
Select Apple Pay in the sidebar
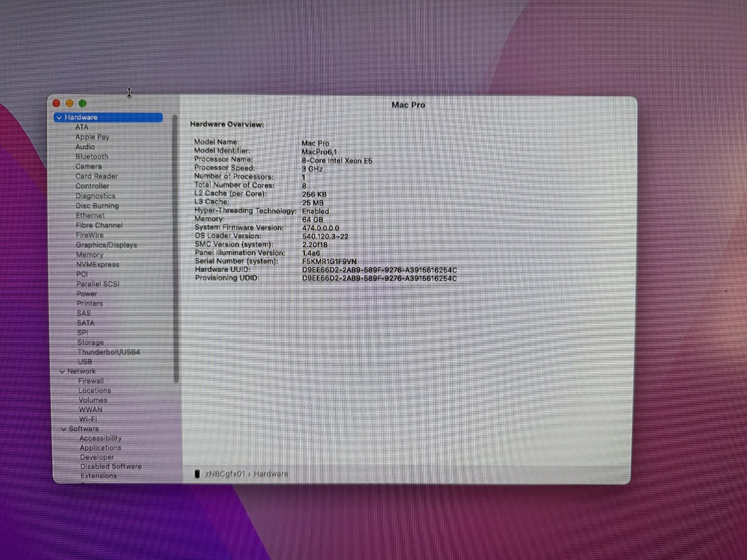tap(92, 137)
